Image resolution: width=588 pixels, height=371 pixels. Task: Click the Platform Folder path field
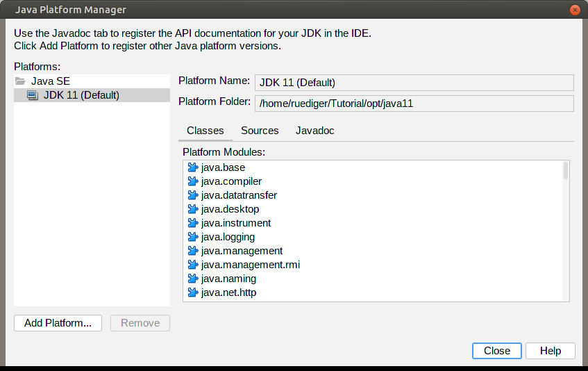414,104
